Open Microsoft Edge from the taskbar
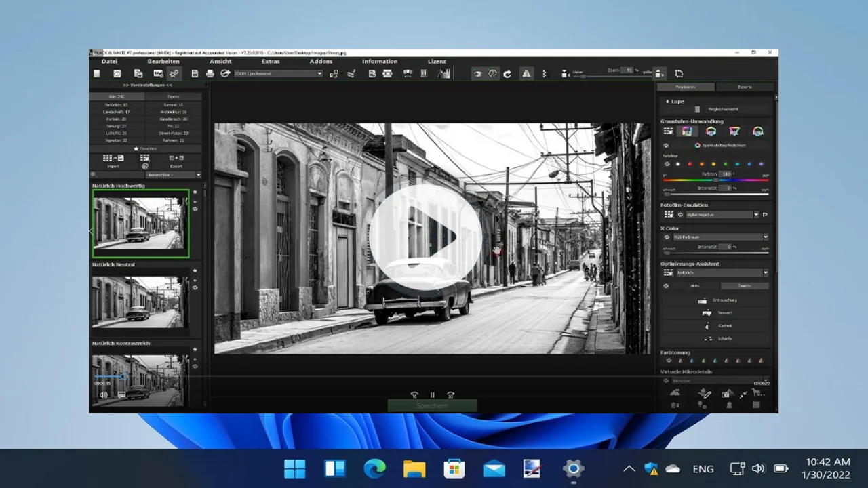Viewport: 868px width, 488px height. (x=374, y=468)
